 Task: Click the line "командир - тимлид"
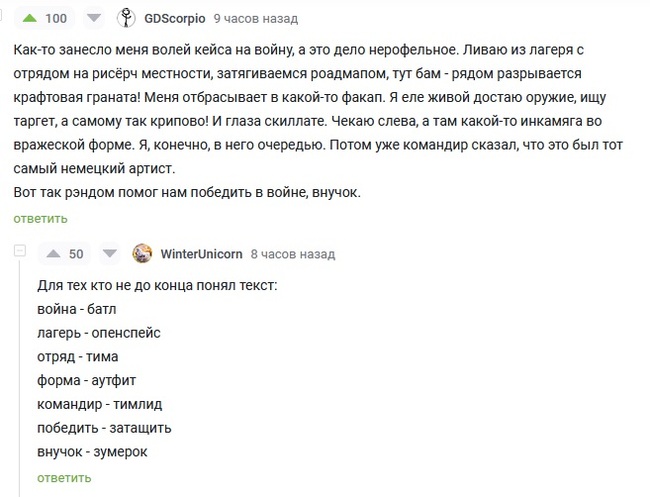[99, 404]
